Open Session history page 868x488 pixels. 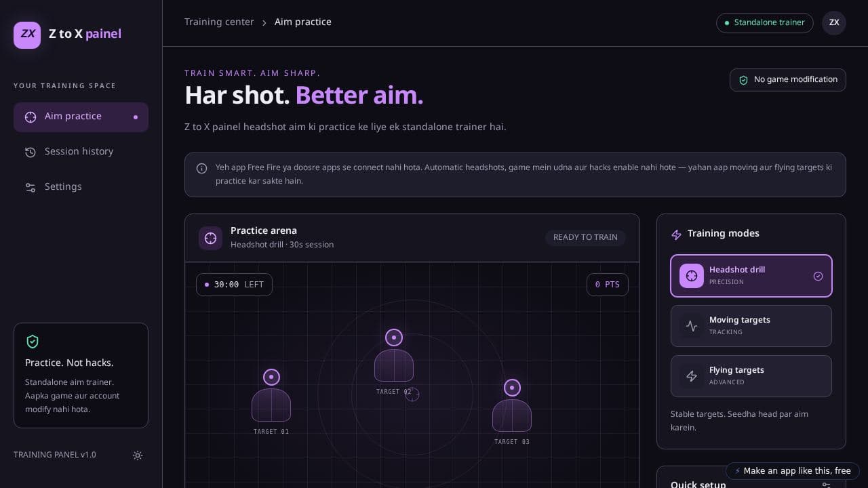coord(81,152)
